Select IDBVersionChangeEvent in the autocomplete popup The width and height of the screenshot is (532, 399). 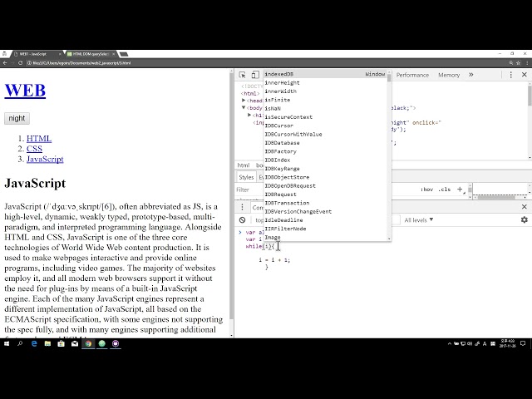pos(325,212)
